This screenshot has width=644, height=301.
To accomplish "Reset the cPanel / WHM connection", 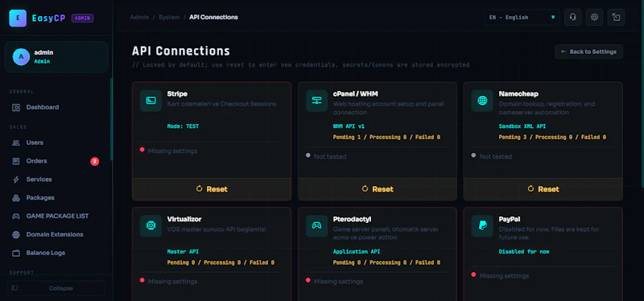I will [x=377, y=189].
